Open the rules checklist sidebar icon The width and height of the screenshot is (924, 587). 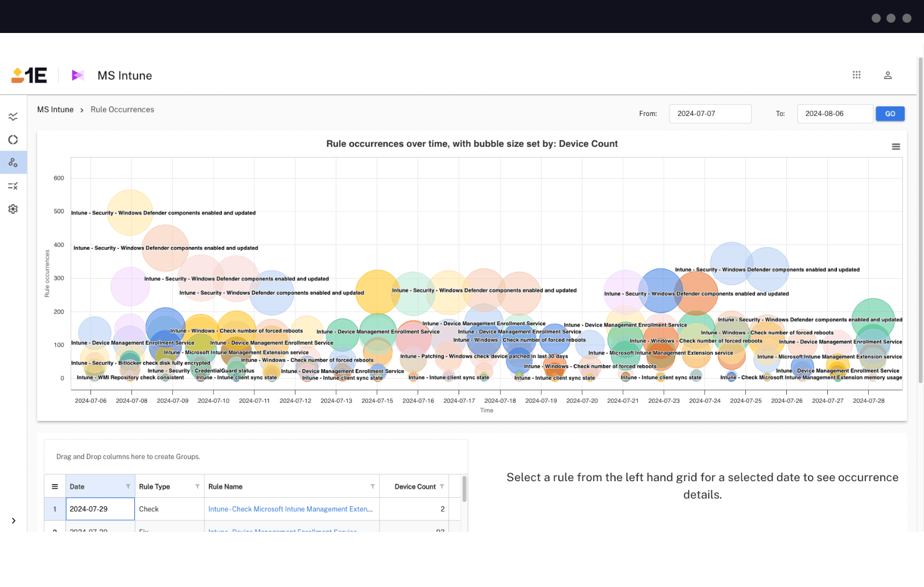click(13, 186)
